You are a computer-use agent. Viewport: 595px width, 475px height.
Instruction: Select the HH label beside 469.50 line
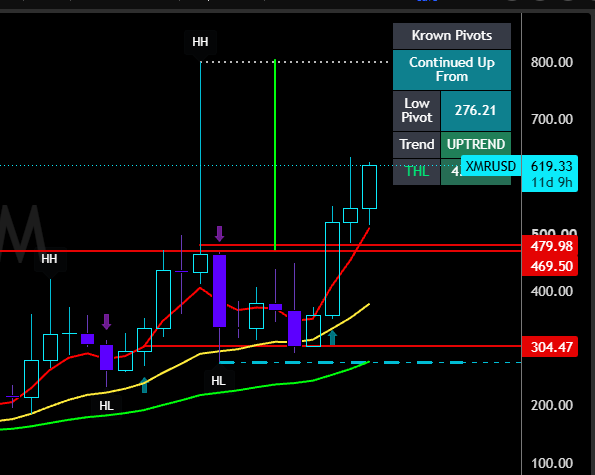coord(49,259)
